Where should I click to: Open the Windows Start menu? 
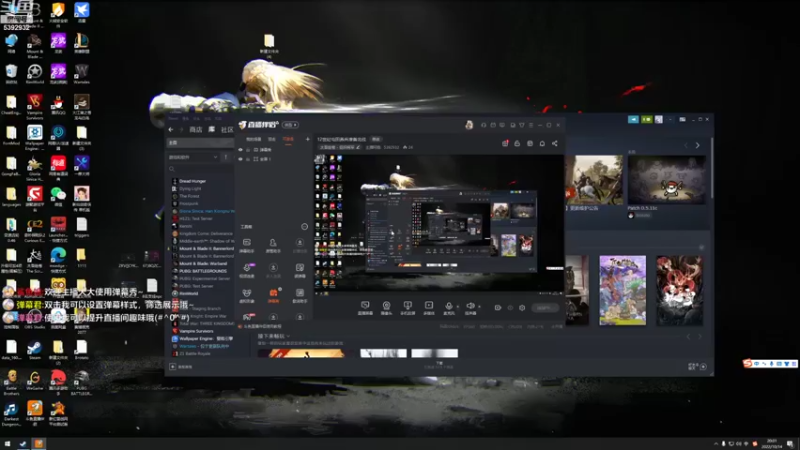(x=7, y=444)
